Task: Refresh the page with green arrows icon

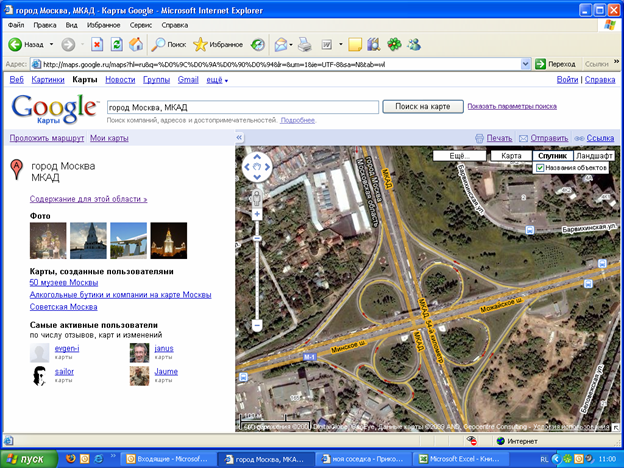Action: pyautogui.click(x=116, y=44)
